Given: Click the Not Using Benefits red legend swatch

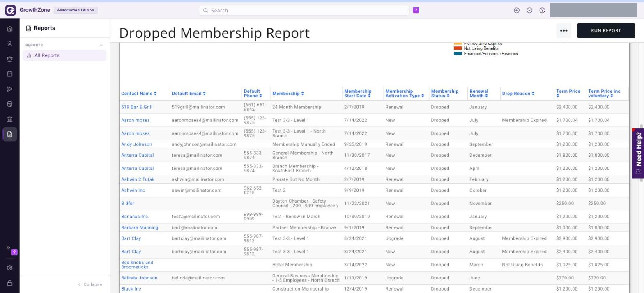Looking at the screenshot, I should coord(458,48).
